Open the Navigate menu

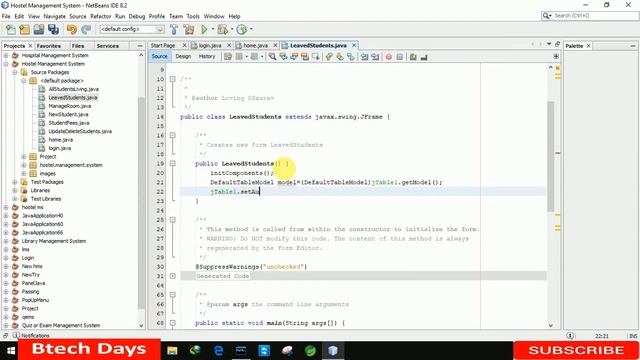(54, 16)
